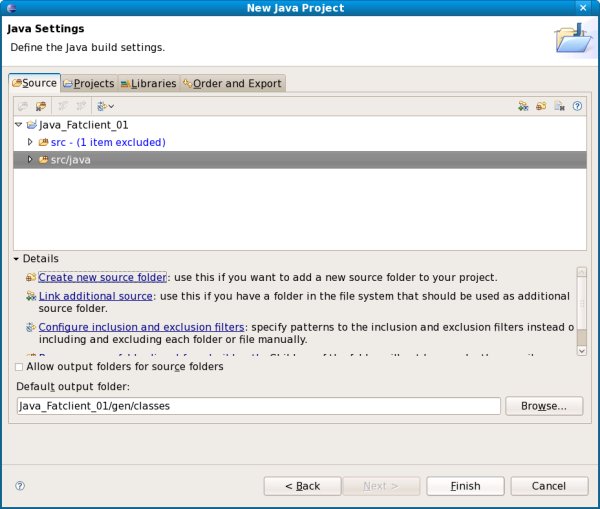Click the Browse button for output folder
Viewport: 600px width, 509px height.
(x=543, y=406)
